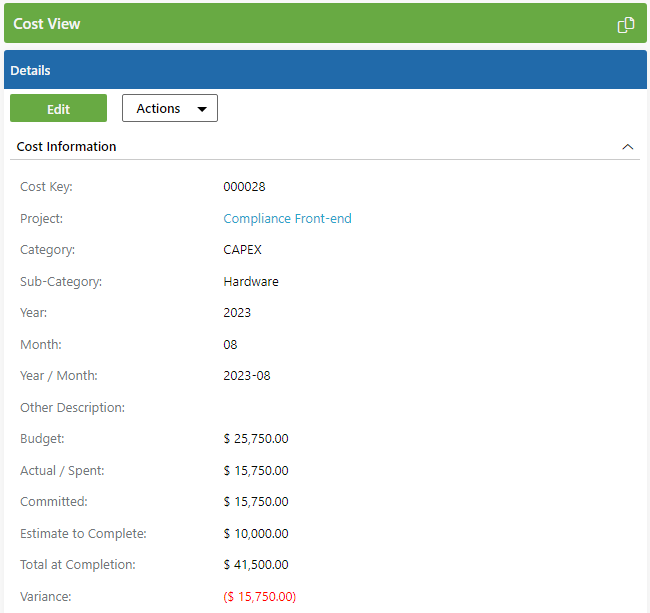This screenshot has width=650, height=613.
Task: Click the Committed amount value
Action: pos(256,502)
